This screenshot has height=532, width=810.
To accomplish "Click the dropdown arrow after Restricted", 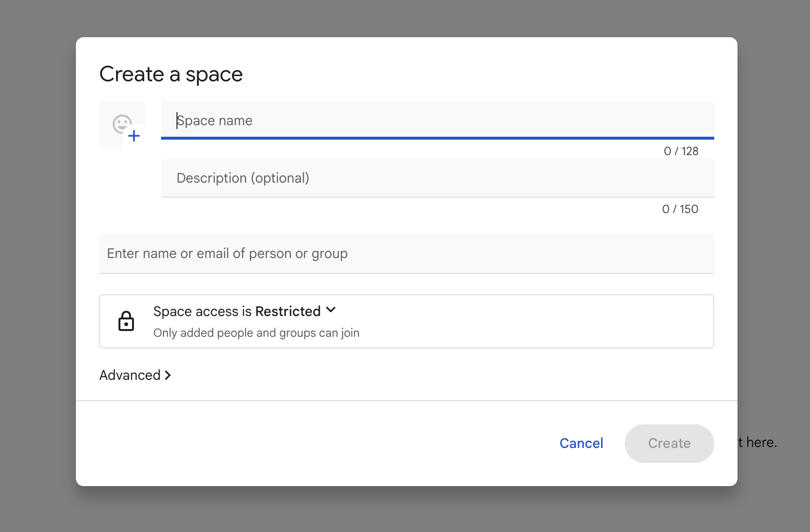I will click(x=331, y=310).
